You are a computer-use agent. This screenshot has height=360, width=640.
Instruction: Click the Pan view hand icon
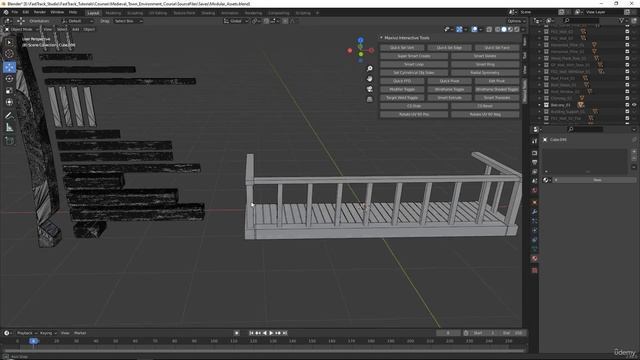point(369,79)
